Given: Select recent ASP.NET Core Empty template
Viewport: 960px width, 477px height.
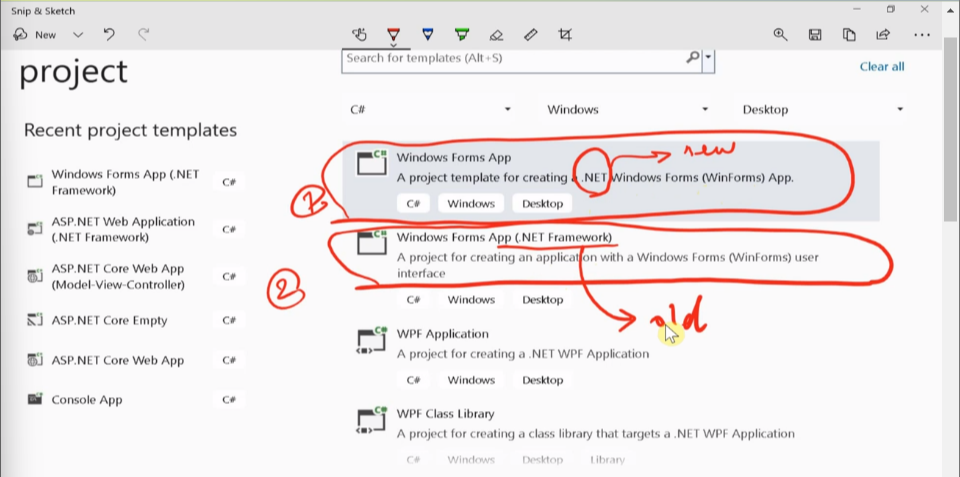Looking at the screenshot, I should point(135,320).
